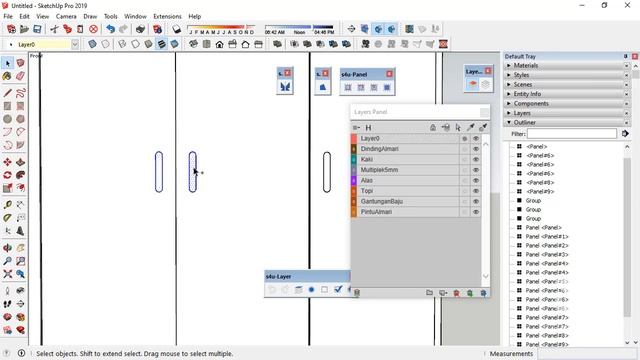
Task: Open the Layer0 layer dropdown in toolbar
Action: tap(75, 44)
